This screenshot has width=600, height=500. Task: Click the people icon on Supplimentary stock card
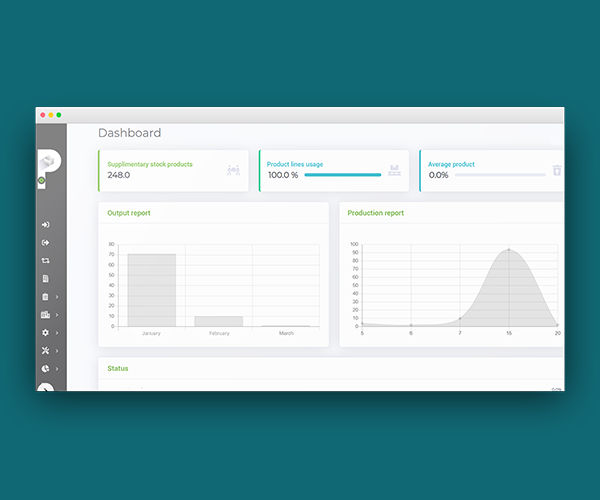[x=233, y=170]
